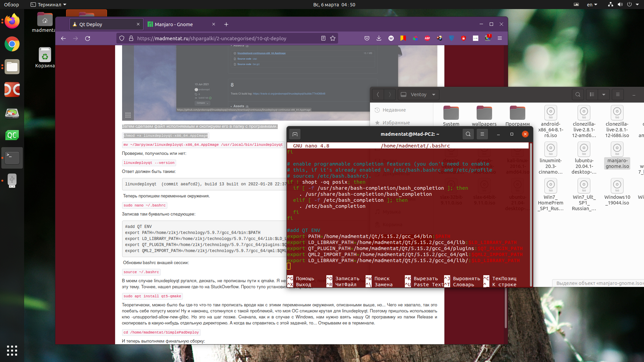Reload the Firefox page
The image size is (644, 362).
[88, 39]
